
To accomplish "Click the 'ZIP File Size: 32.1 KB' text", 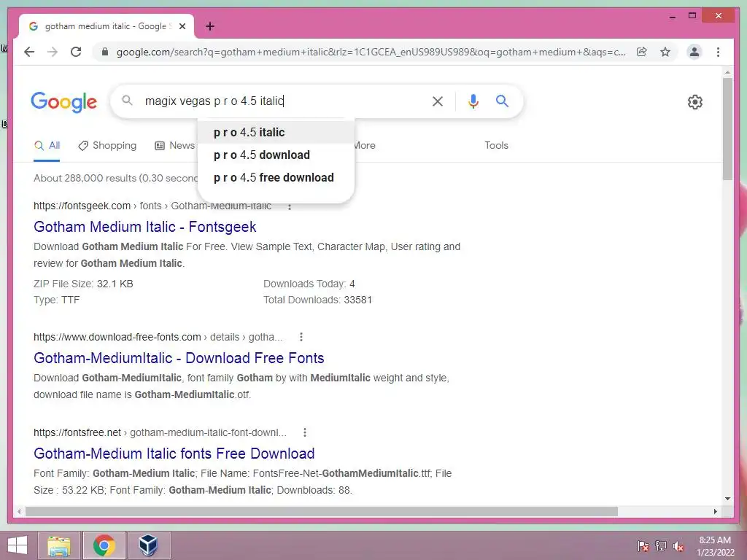I will (x=83, y=284).
